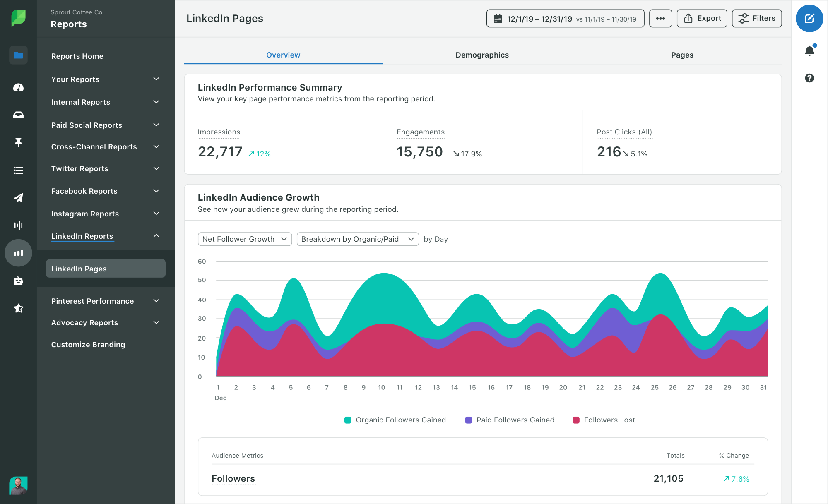Image resolution: width=828 pixels, height=504 pixels.
Task: Open the list feed icon
Action: point(18,170)
